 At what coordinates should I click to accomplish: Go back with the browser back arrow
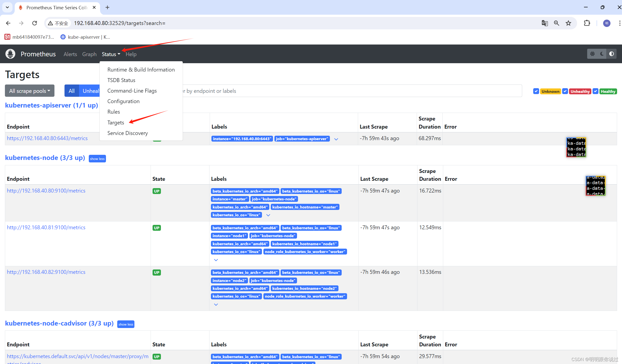pyautogui.click(x=8, y=23)
